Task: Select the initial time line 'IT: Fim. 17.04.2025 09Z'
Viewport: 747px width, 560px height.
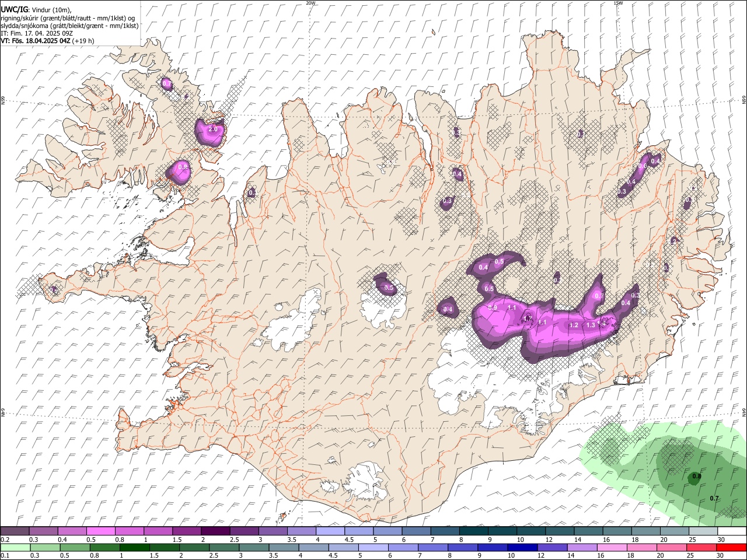Action: 37,33
